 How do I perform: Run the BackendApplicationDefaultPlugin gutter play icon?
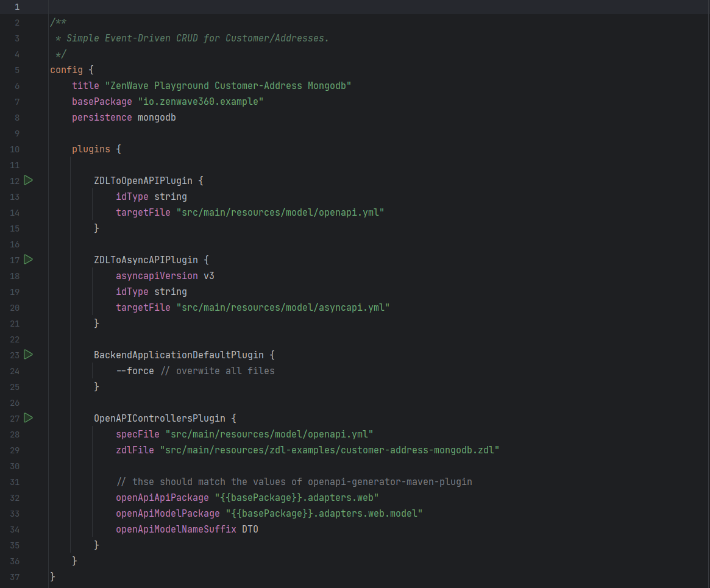click(x=28, y=355)
